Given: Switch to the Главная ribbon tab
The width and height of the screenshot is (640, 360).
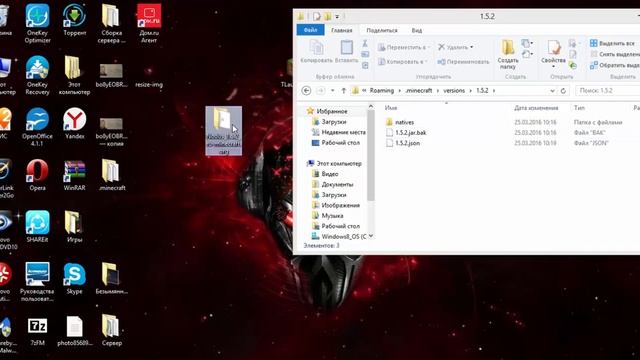Looking at the screenshot, I should 342,30.
